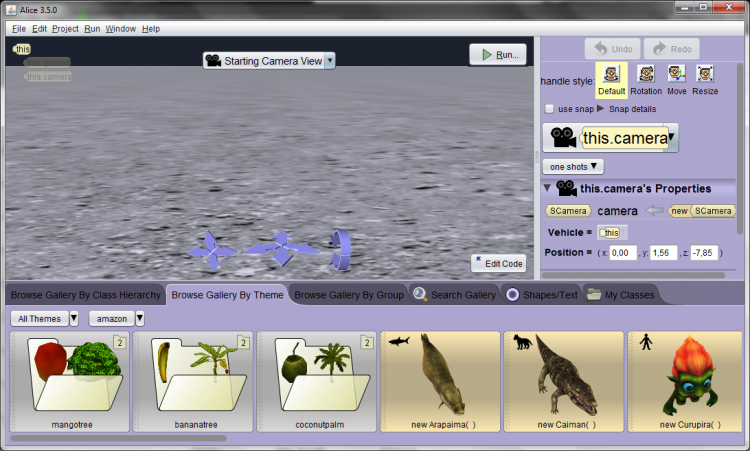Open the one shots dropdown

pyautogui.click(x=573, y=166)
